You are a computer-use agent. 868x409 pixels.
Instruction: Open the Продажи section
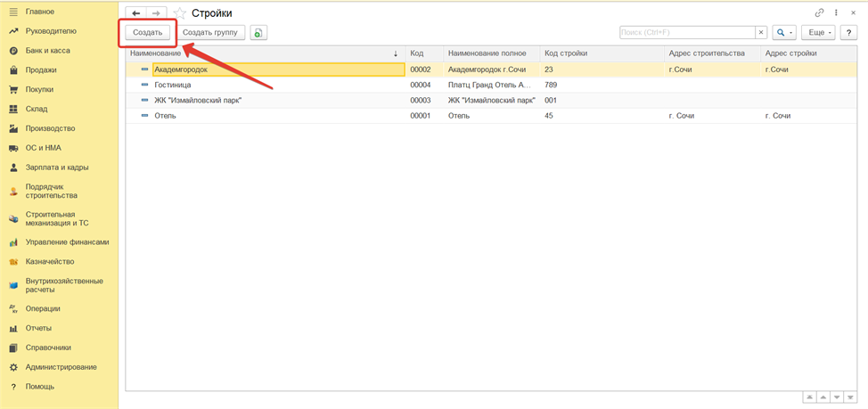(41, 70)
